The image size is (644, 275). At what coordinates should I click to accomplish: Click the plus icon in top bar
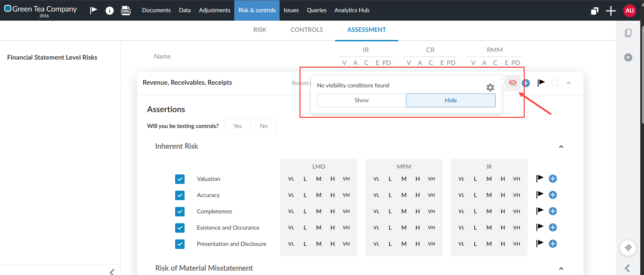tap(611, 11)
